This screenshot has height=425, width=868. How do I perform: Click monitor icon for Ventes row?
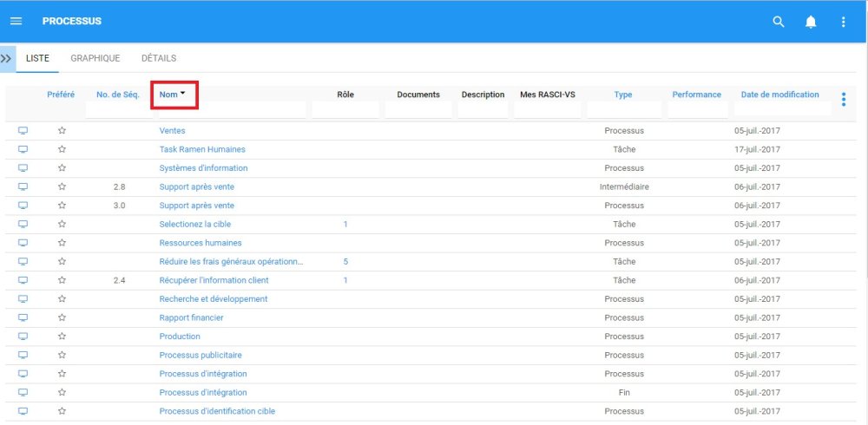tap(23, 131)
